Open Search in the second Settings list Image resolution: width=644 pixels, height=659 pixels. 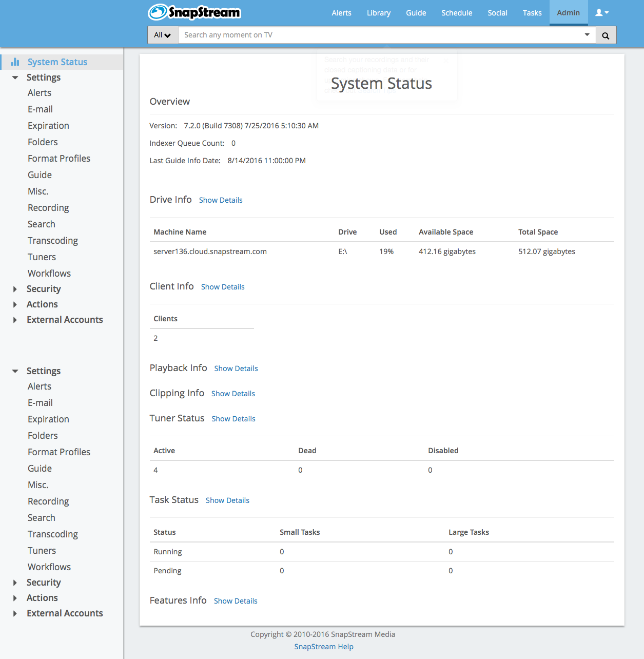click(x=42, y=518)
